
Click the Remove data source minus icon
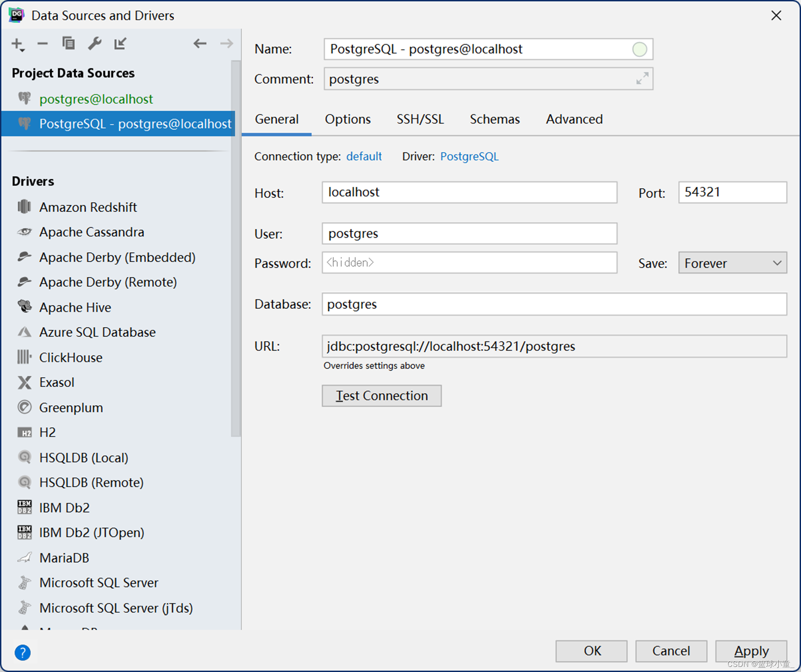[42, 43]
